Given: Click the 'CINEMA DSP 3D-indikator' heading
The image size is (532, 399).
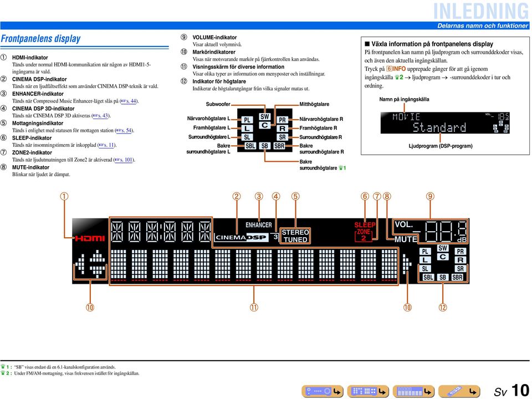Looking at the screenshot, I should [x=43, y=109].
